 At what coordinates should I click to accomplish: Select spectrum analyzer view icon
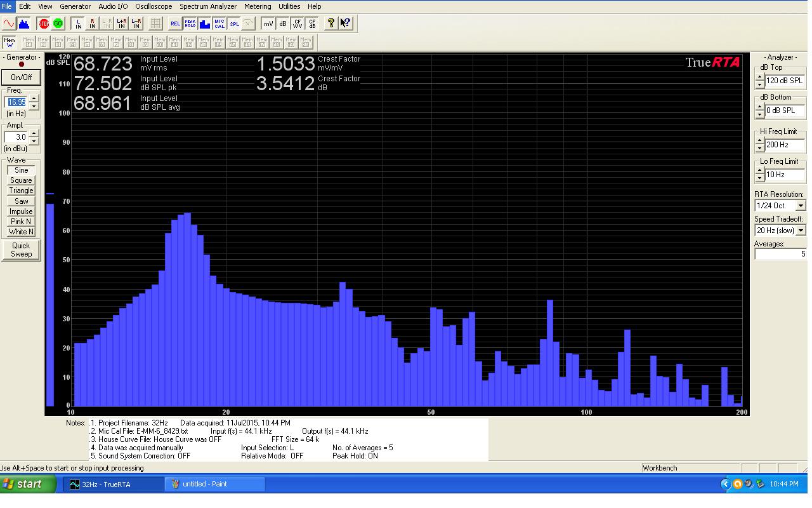[x=24, y=23]
